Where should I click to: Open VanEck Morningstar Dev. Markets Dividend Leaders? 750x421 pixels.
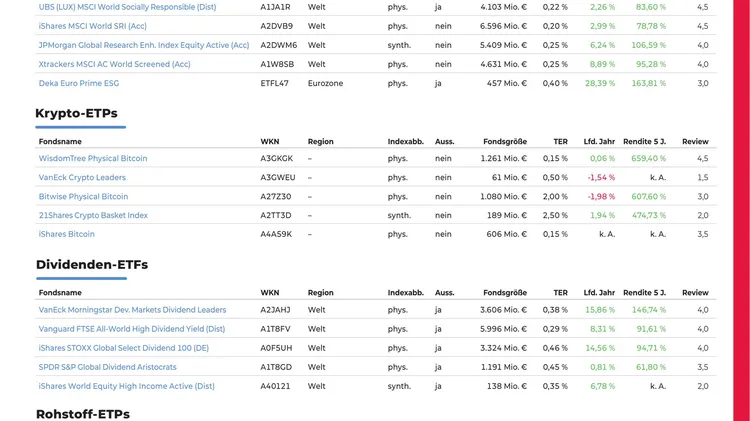click(x=132, y=310)
